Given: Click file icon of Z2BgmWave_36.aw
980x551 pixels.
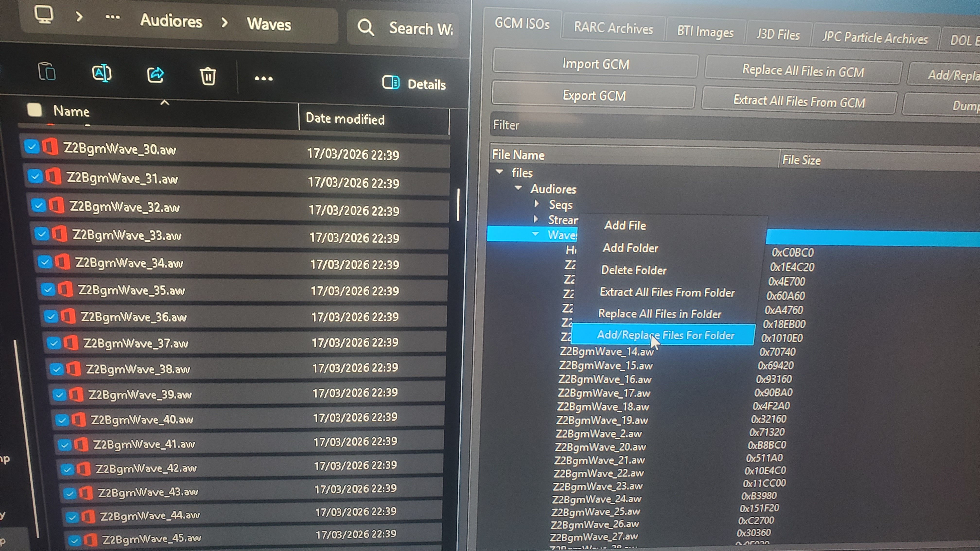Looking at the screenshot, I should (68, 316).
